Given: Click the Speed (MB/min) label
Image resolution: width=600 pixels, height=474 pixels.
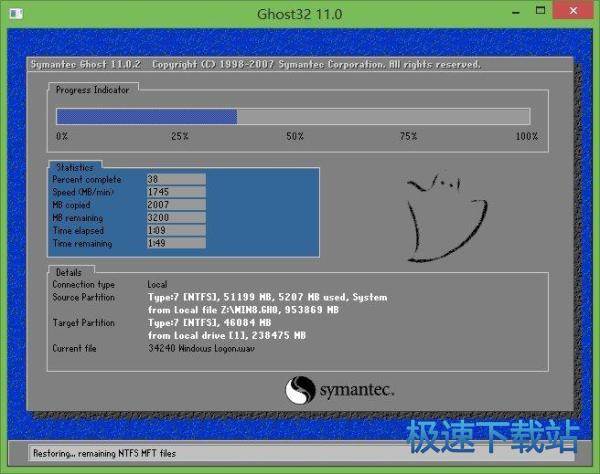Looking at the screenshot, I should [x=83, y=192].
